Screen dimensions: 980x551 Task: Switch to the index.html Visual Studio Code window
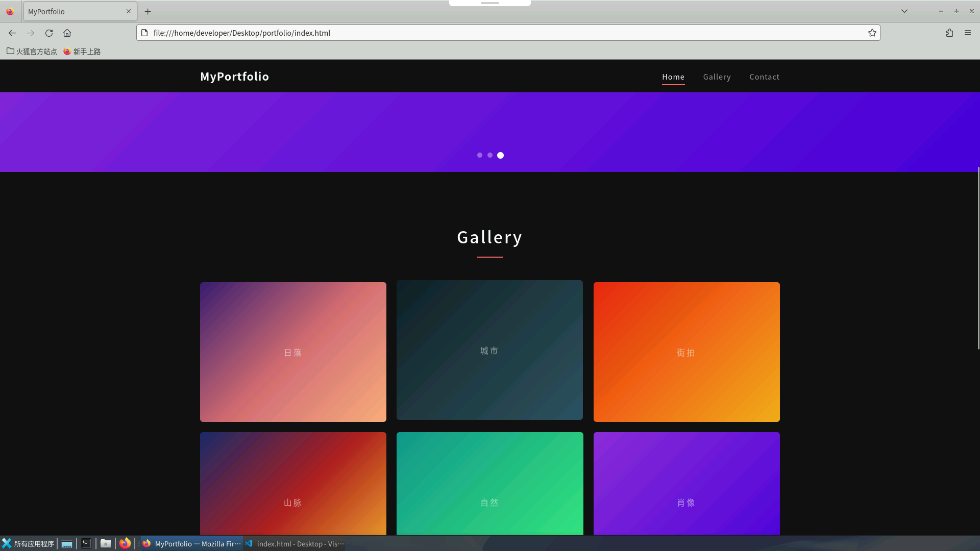point(295,544)
